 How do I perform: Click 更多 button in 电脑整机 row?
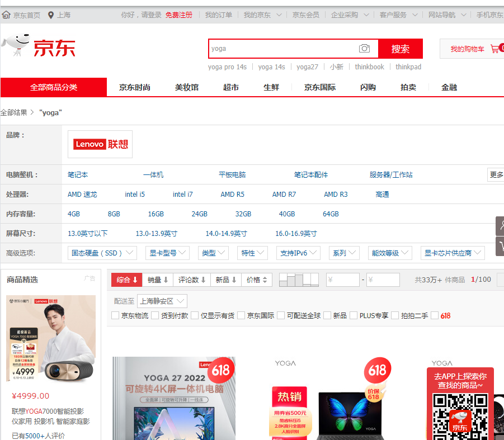pyautogui.click(x=496, y=175)
